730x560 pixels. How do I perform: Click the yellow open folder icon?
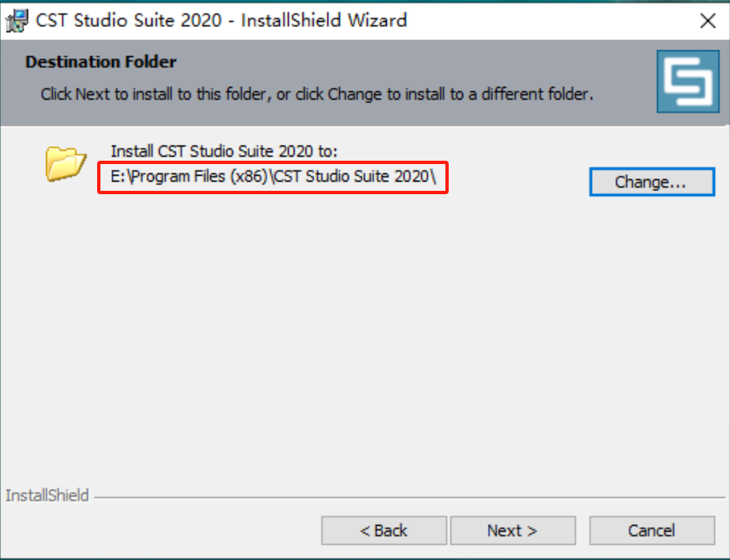[65, 163]
